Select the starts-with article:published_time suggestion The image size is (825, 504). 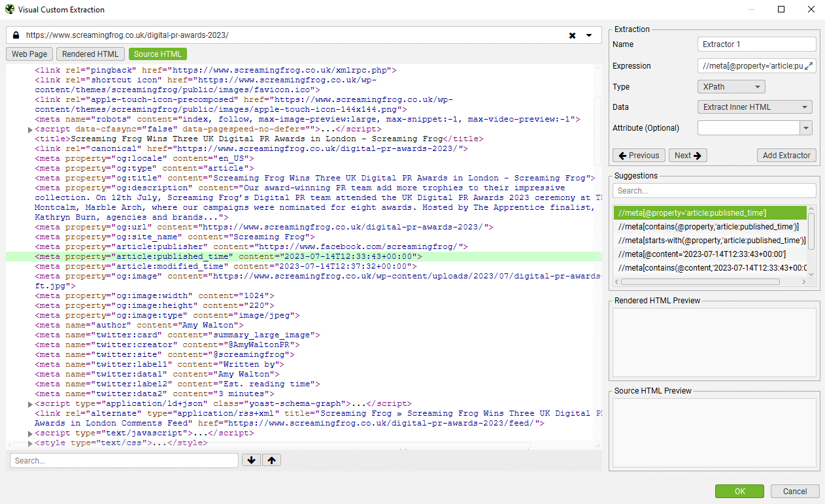tap(710, 241)
